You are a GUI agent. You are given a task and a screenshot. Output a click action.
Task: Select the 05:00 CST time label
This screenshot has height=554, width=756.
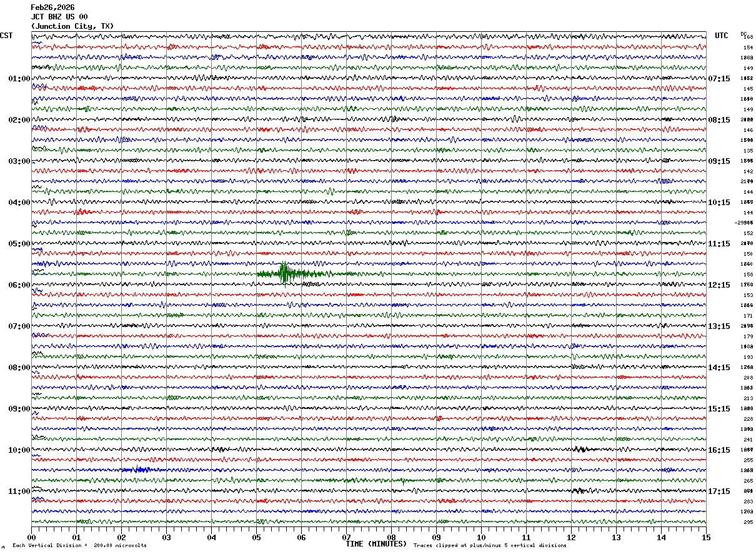19,244
